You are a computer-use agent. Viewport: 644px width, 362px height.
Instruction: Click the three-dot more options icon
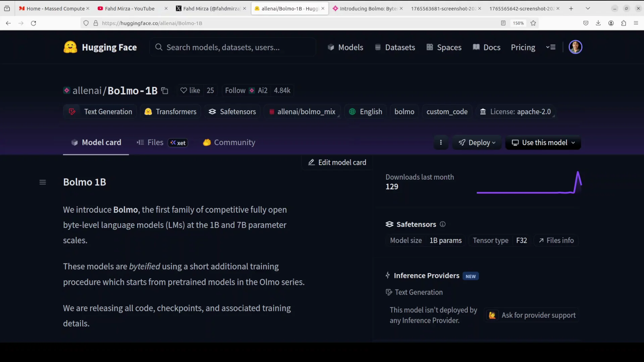coord(441,142)
